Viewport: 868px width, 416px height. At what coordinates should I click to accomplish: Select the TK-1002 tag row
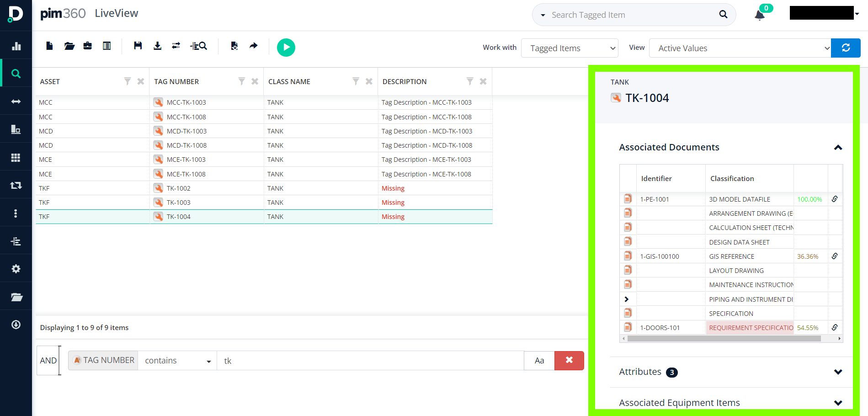[x=264, y=188]
